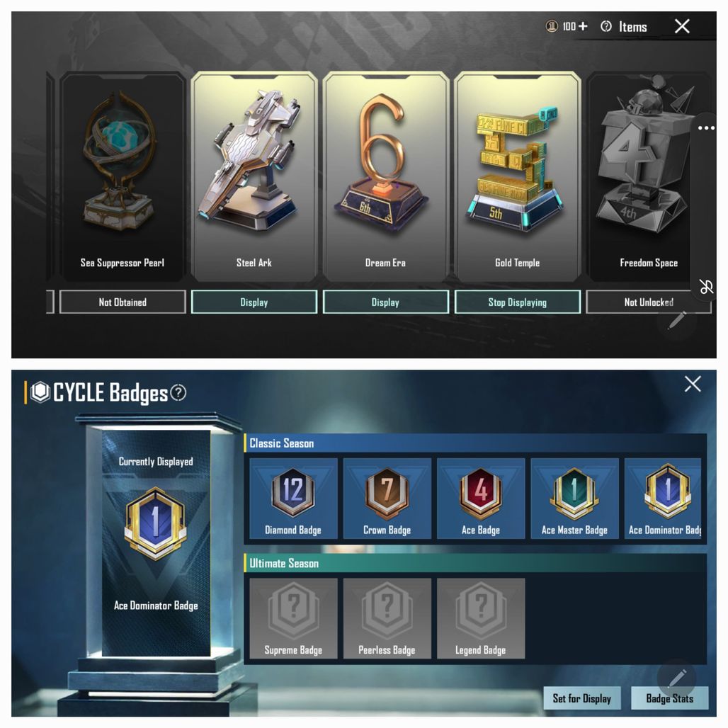This screenshot has width=728, height=728.
Task: Select the locked Supreme Badge tile
Action: (293, 618)
